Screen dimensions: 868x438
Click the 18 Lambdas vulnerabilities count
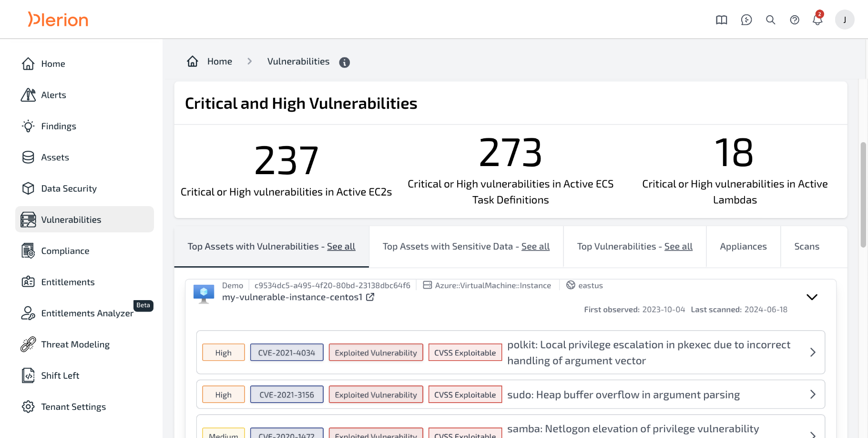click(735, 153)
